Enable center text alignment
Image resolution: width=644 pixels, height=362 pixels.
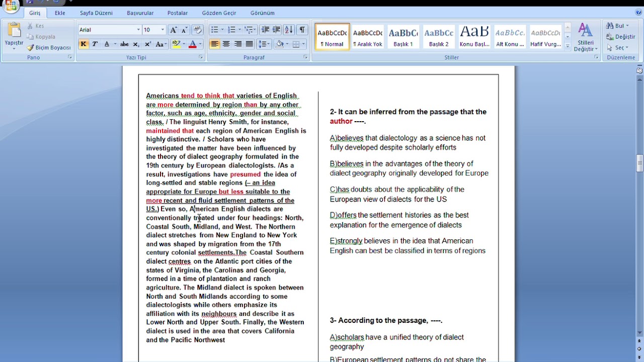tap(226, 44)
